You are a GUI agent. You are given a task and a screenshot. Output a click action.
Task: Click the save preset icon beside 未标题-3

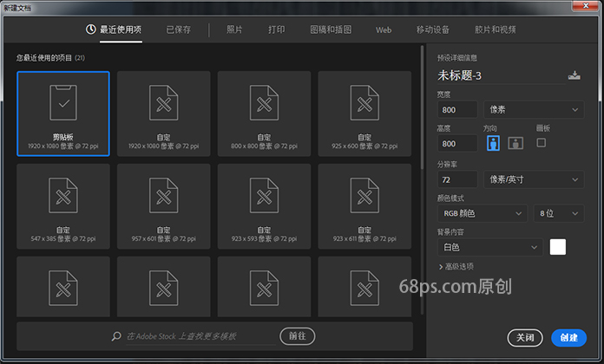(x=574, y=75)
